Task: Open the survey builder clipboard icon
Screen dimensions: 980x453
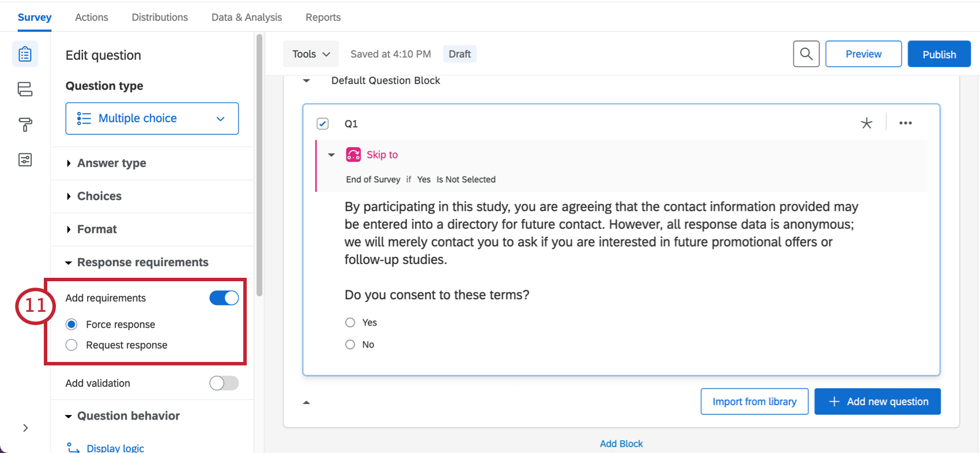Action: [x=25, y=54]
